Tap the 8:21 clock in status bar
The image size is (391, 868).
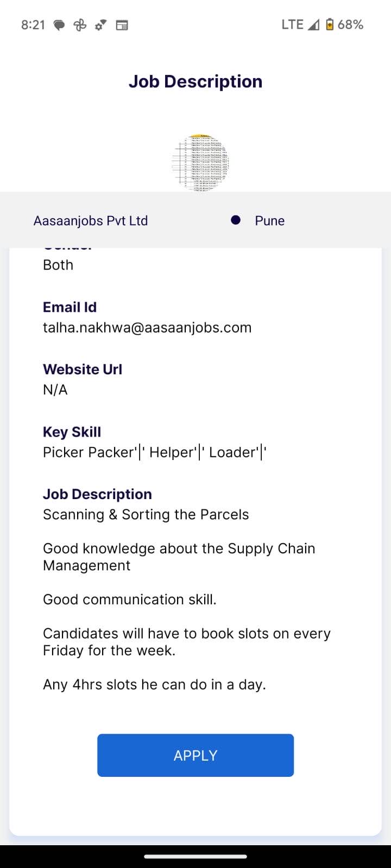click(33, 25)
